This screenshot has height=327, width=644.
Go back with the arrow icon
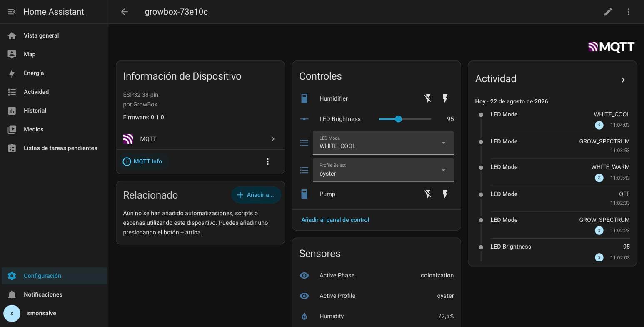[x=124, y=12]
